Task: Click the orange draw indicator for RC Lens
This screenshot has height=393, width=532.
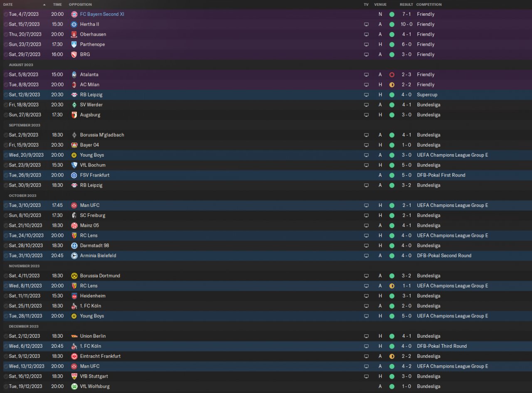Action: tap(392, 286)
